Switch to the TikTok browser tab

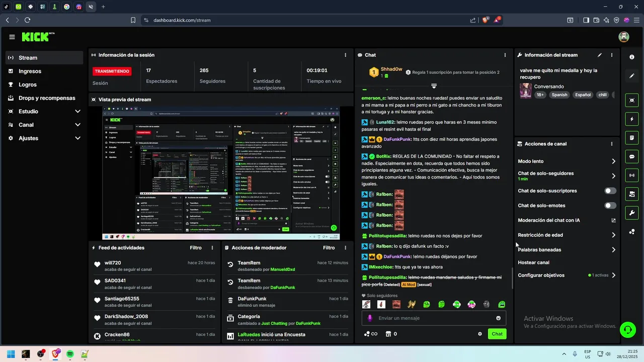7,7
